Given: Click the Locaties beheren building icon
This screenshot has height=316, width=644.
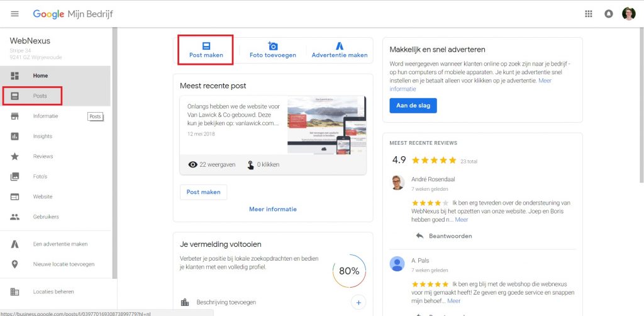Looking at the screenshot, I should [15, 291].
